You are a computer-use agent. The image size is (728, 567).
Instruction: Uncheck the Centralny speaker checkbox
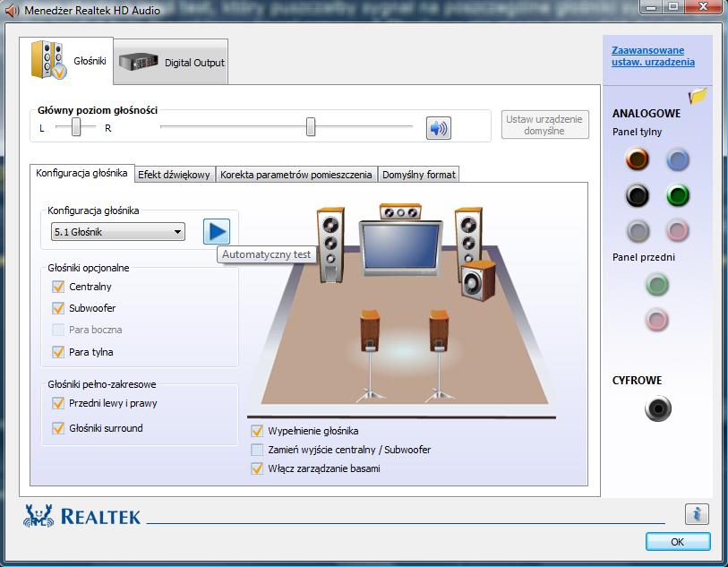point(58,287)
